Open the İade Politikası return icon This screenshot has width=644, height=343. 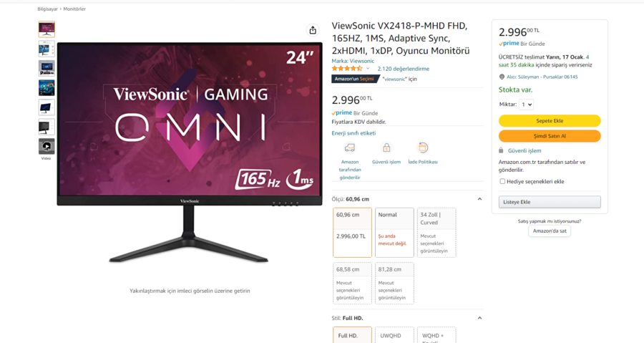pos(423,147)
